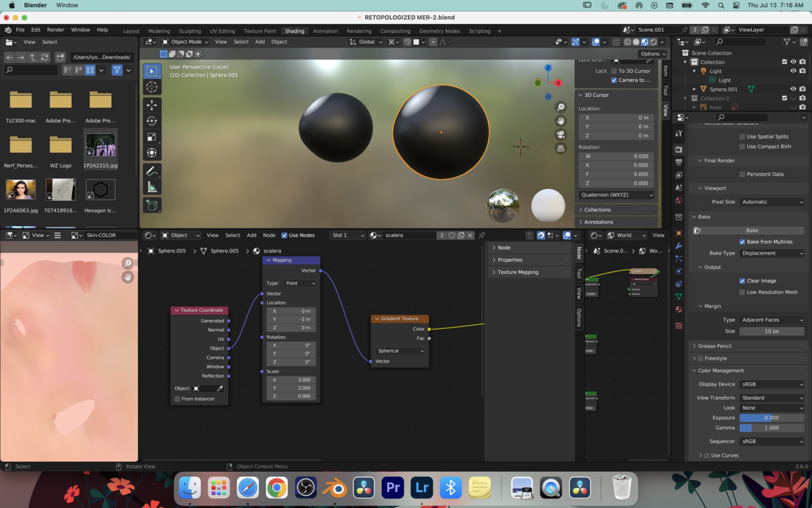Viewport: 812px width, 508px height.
Task: Switch to the Sculpting workspace tab
Action: pos(190,31)
